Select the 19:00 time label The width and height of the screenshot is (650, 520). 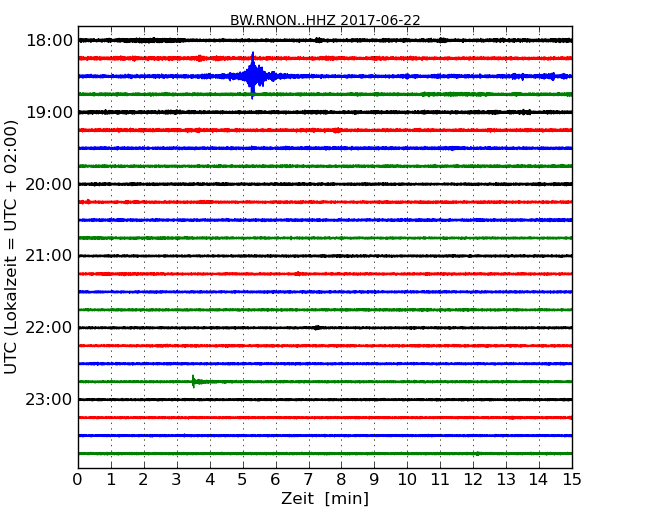click(49, 112)
